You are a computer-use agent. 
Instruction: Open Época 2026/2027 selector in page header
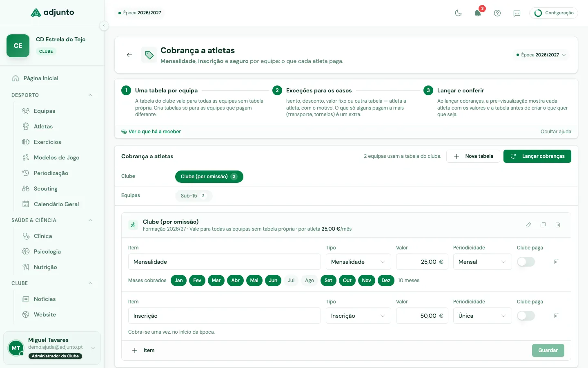(541, 55)
